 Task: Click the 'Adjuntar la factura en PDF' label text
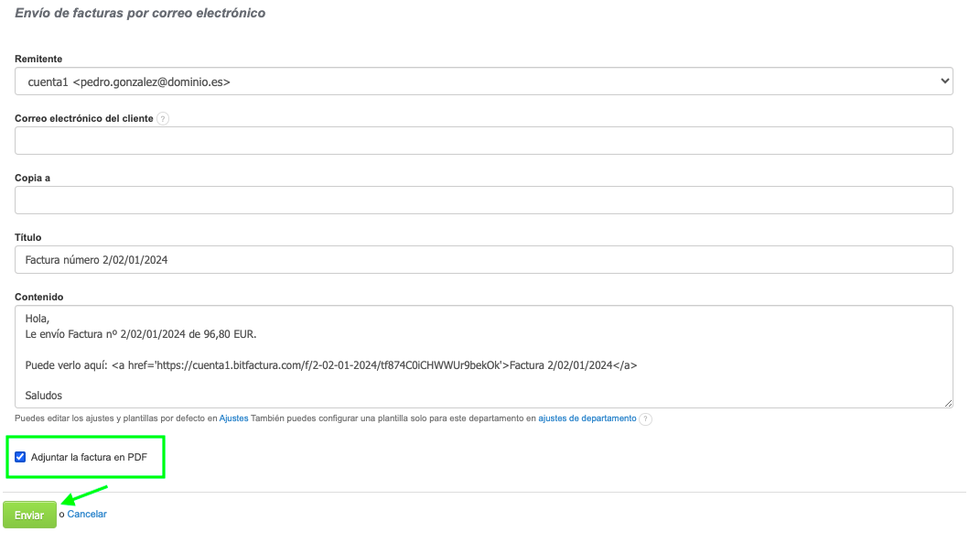89,457
